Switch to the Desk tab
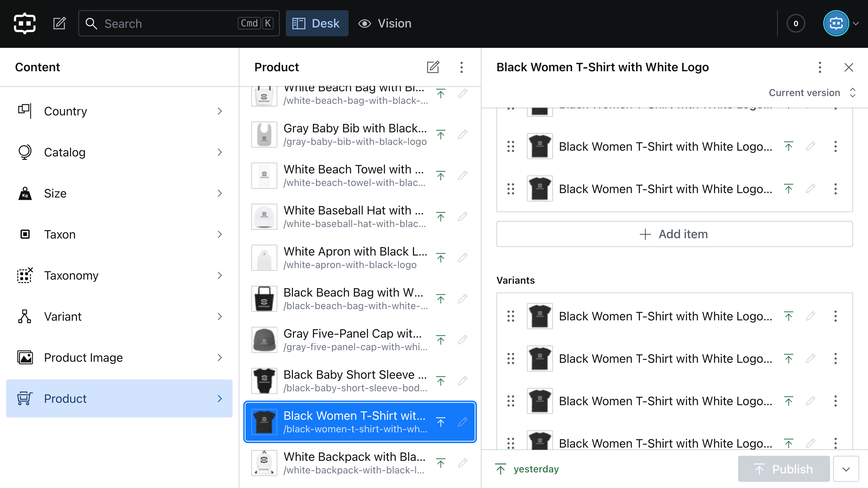The width and height of the screenshot is (868, 488). pos(317,23)
